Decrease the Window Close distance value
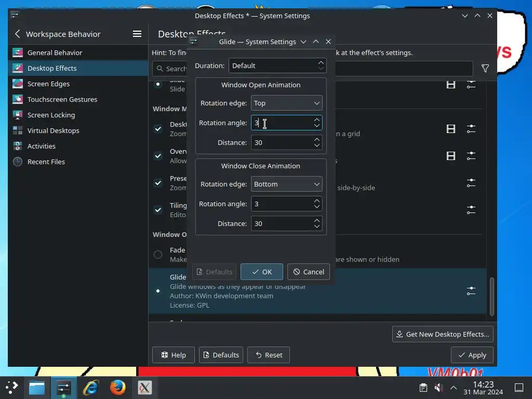The width and height of the screenshot is (532, 399). [x=317, y=227]
